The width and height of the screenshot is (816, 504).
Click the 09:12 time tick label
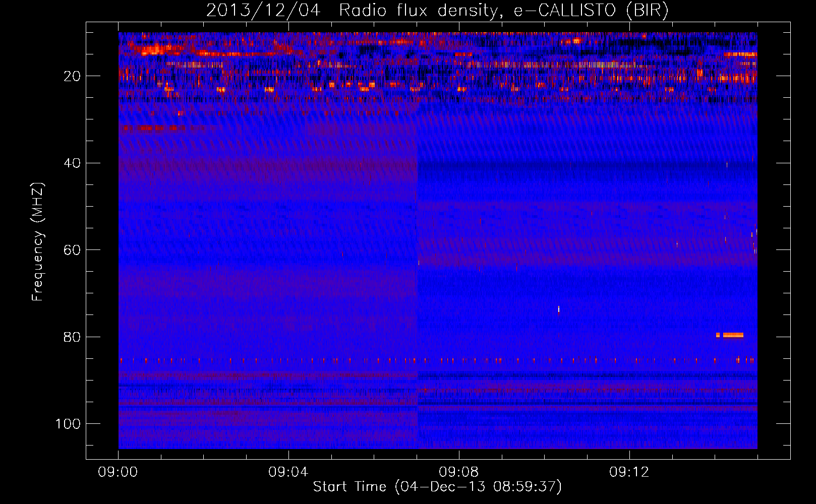tap(629, 472)
